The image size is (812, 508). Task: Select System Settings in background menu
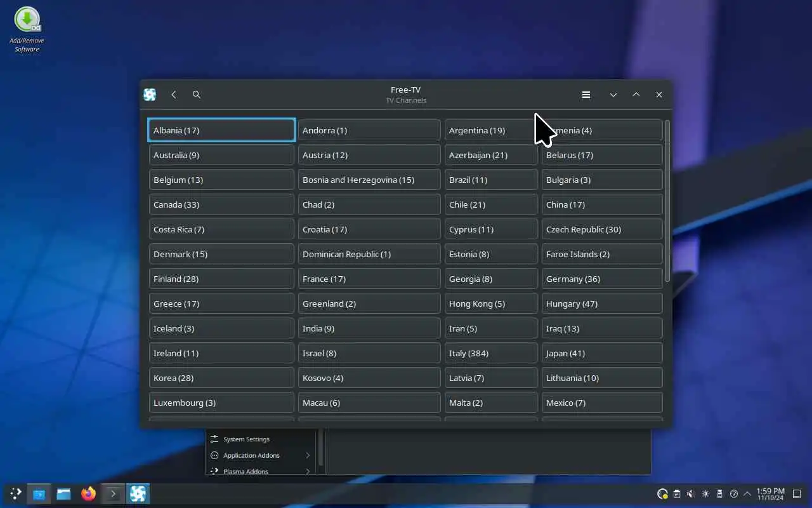point(261,439)
